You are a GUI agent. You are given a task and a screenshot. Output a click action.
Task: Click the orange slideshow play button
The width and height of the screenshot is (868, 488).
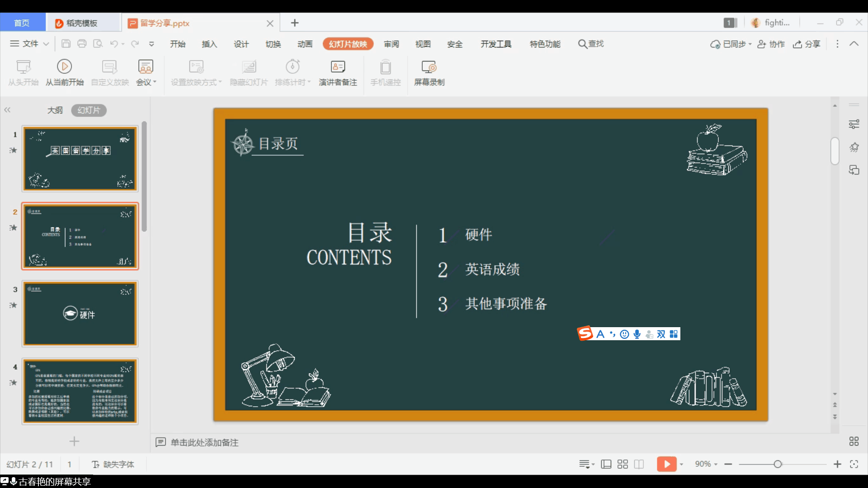[x=666, y=464]
